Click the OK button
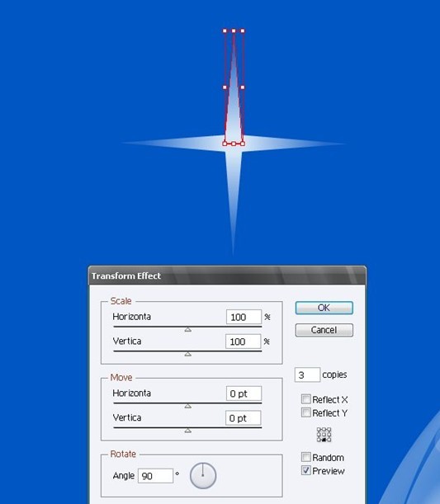Viewport: 440px width, 504px height. tap(324, 308)
